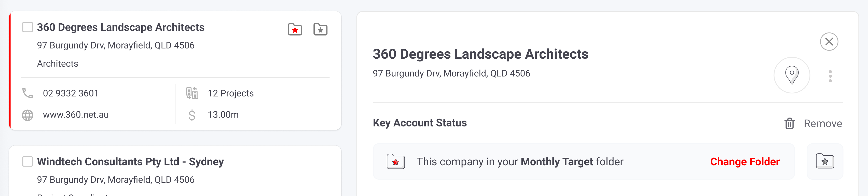The image size is (868, 196).
Task: Click Change Folder link
Action: (745, 162)
